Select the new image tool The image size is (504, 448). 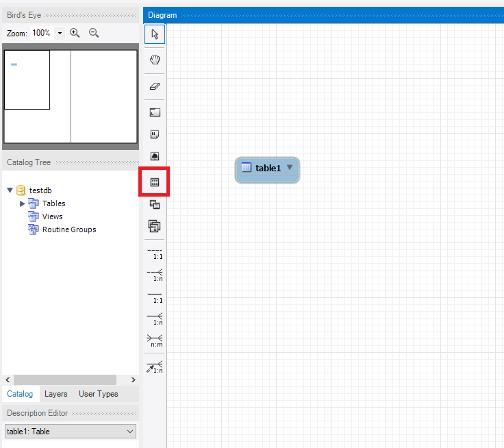tap(155, 156)
